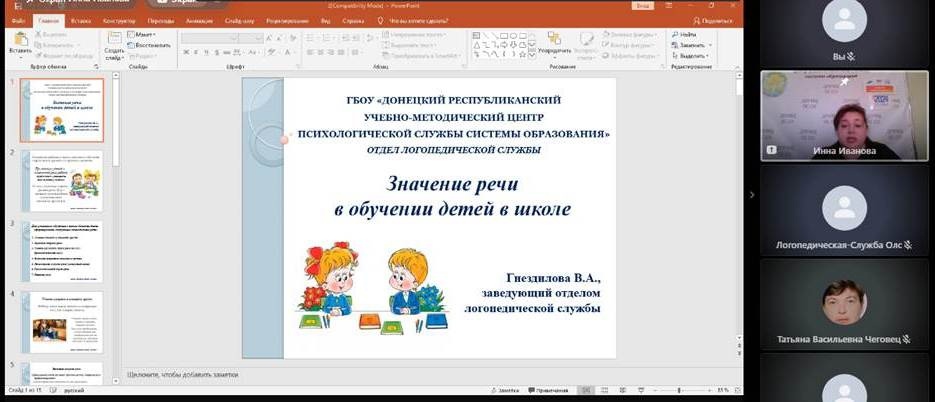Click the notes area 'Щелкните, чтобы добавить заметки'
Viewport: 935px width, 402px height.
(183, 375)
